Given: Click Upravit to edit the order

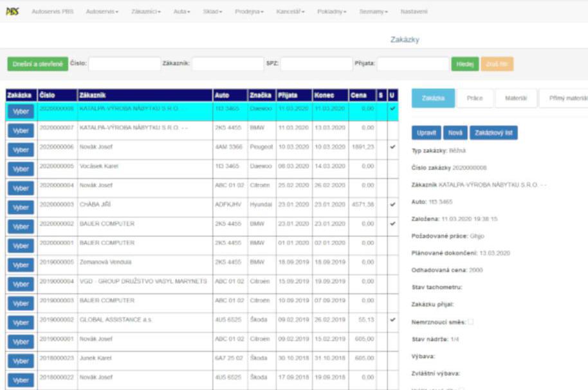Looking at the screenshot, I should click(426, 133).
